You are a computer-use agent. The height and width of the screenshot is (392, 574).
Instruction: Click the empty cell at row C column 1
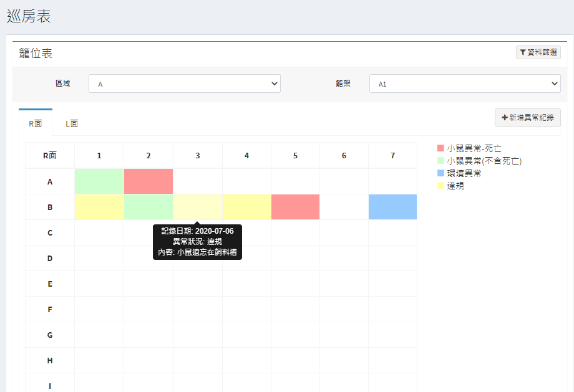tap(99, 232)
